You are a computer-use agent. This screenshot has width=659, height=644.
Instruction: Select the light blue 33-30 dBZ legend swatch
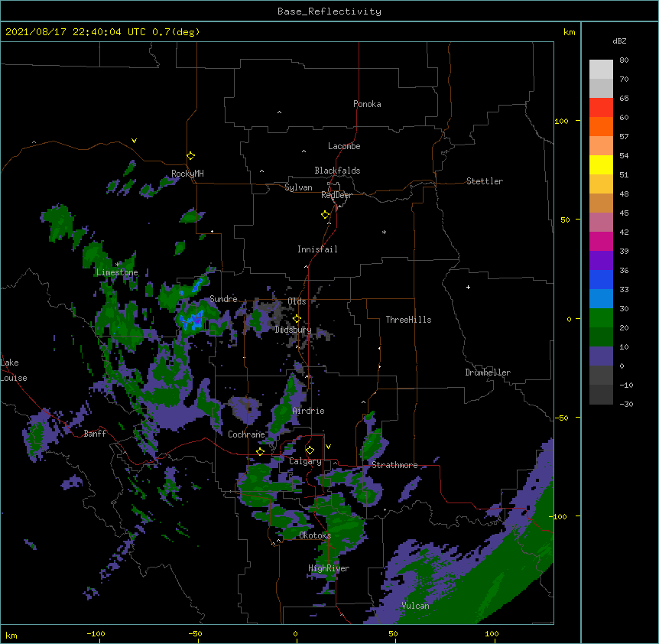tap(601, 299)
